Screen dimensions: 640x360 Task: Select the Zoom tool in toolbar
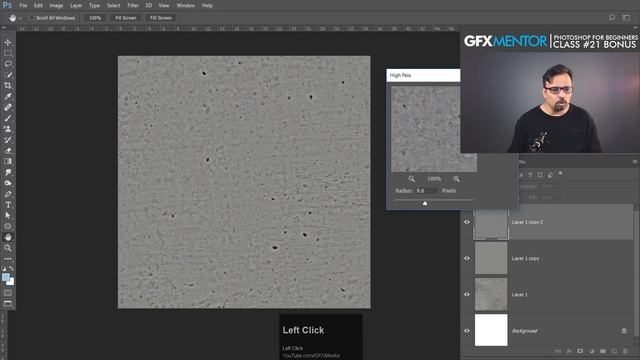click(8, 248)
